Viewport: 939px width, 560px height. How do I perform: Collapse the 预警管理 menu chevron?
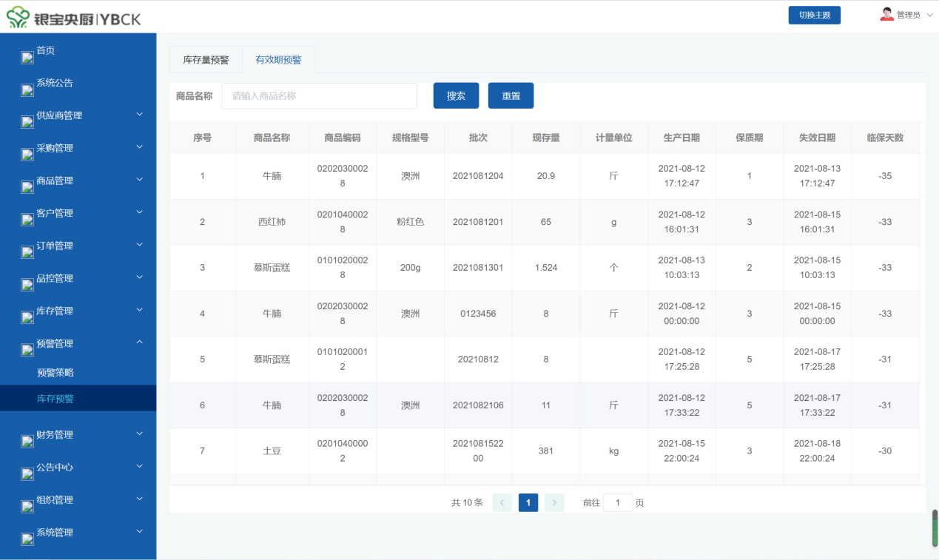tap(139, 343)
